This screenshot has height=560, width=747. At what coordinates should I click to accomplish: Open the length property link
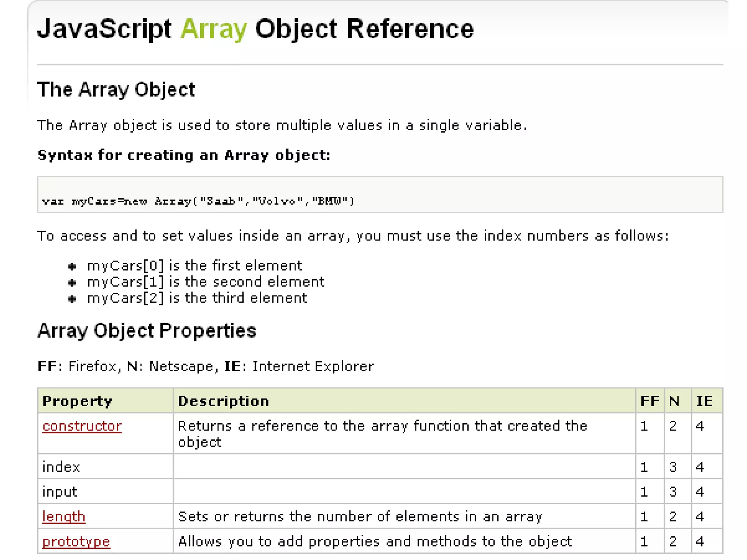point(64,517)
